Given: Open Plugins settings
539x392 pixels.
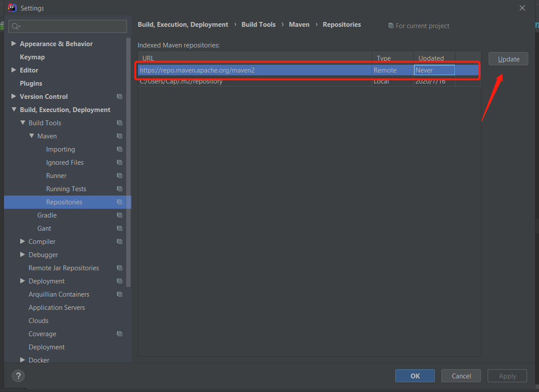Looking at the screenshot, I should [31, 83].
